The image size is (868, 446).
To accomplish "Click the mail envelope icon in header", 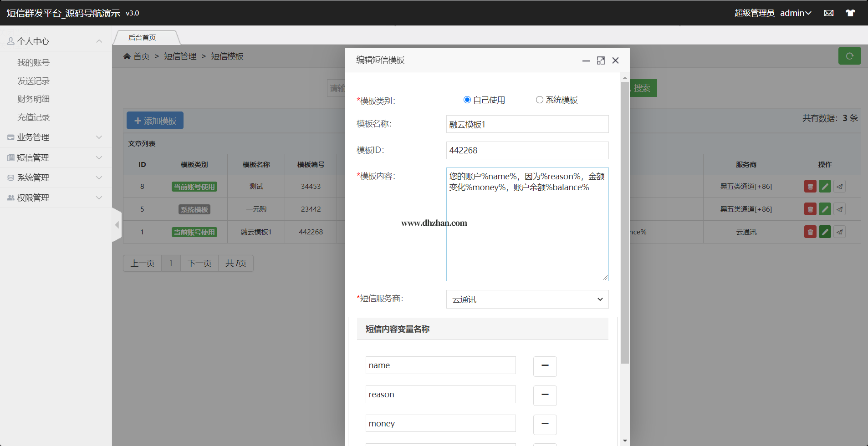I will pos(828,13).
